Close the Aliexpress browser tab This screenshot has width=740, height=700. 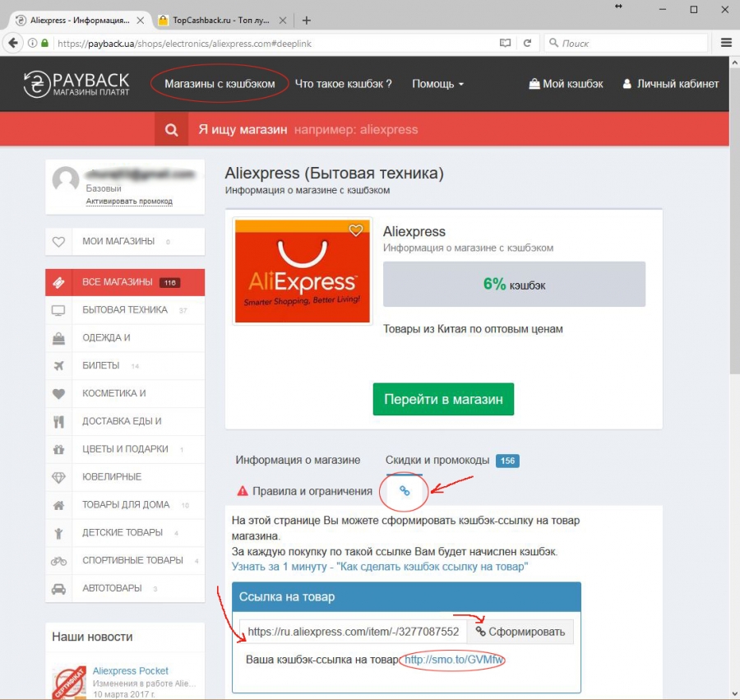click(140, 21)
